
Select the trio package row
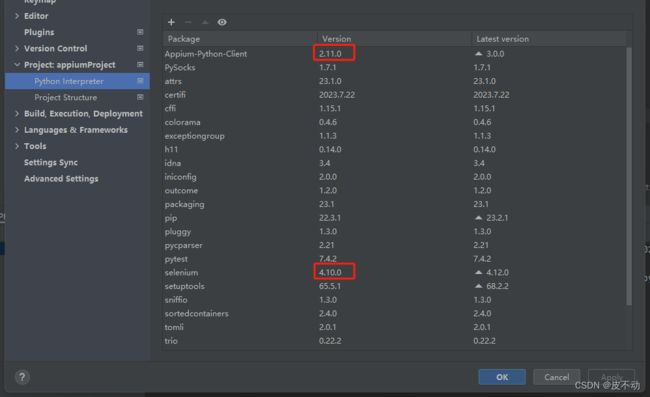tap(394, 341)
